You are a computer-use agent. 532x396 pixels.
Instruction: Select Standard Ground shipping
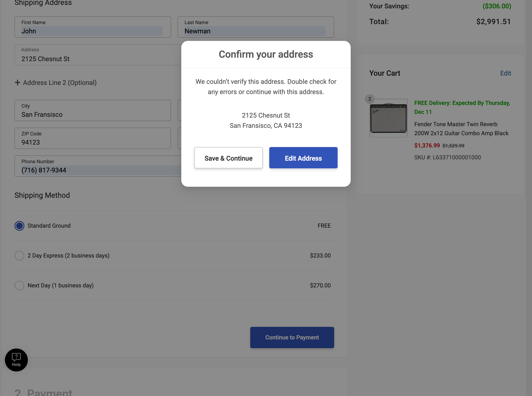[x=19, y=226]
